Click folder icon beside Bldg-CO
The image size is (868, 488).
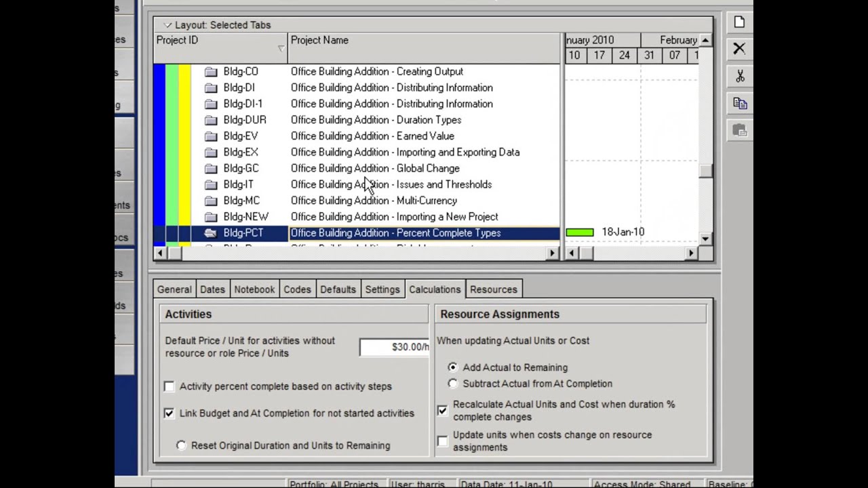tap(211, 71)
